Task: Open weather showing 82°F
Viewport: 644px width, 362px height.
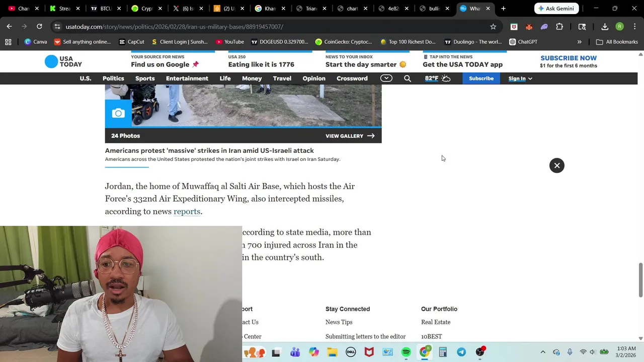Action: pyautogui.click(x=437, y=78)
